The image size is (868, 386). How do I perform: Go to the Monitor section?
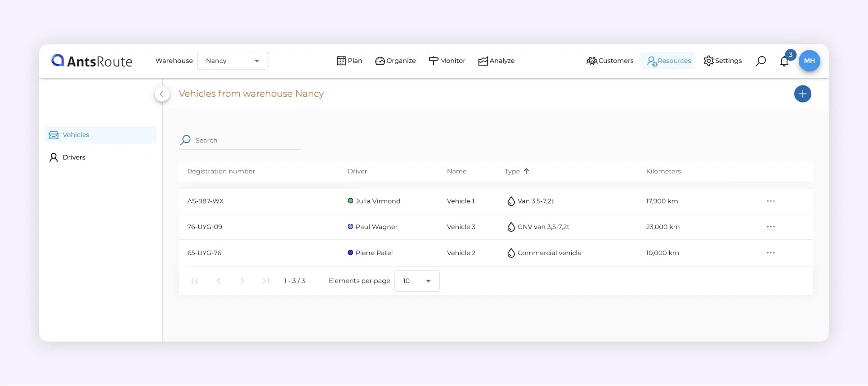pyautogui.click(x=447, y=61)
